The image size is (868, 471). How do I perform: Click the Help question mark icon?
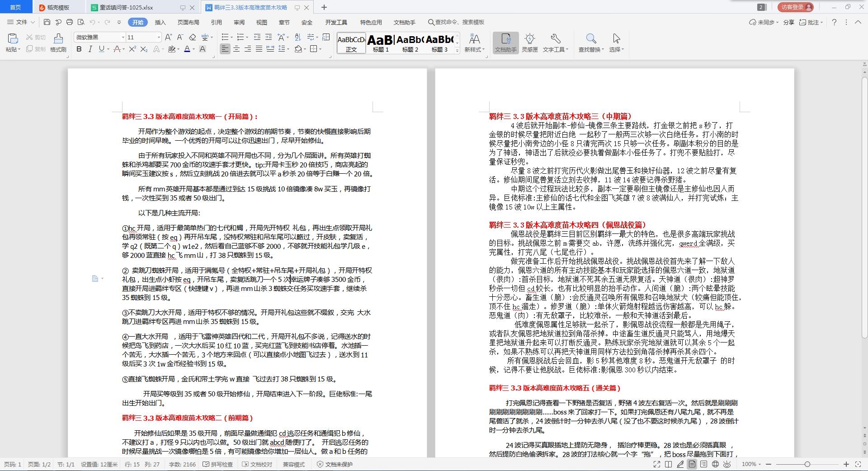point(834,22)
